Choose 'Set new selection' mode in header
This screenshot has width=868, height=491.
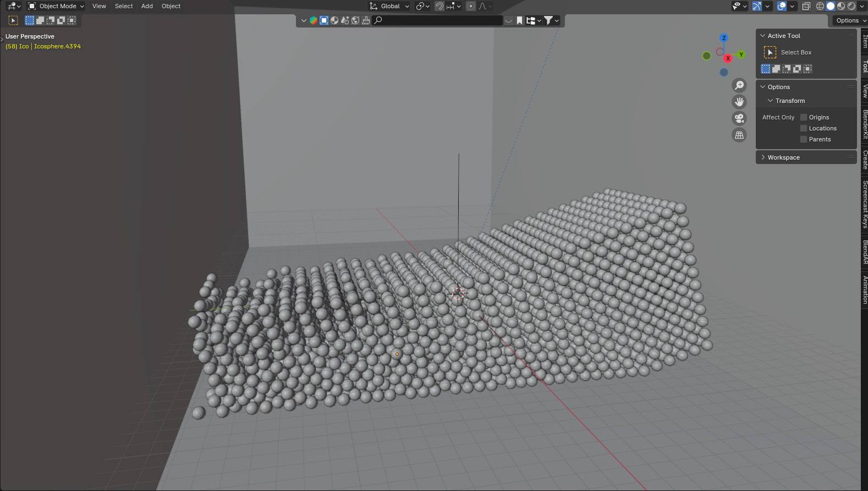30,20
